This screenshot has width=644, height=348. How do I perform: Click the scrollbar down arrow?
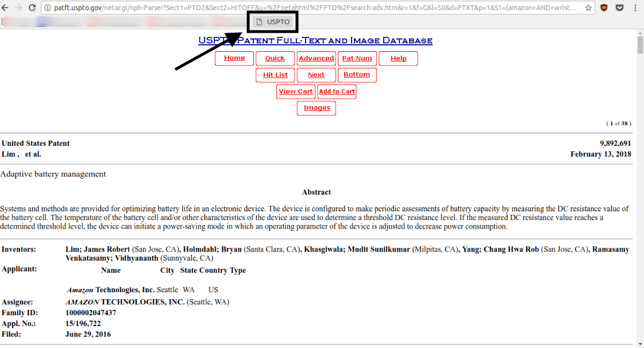[x=641, y=345]
